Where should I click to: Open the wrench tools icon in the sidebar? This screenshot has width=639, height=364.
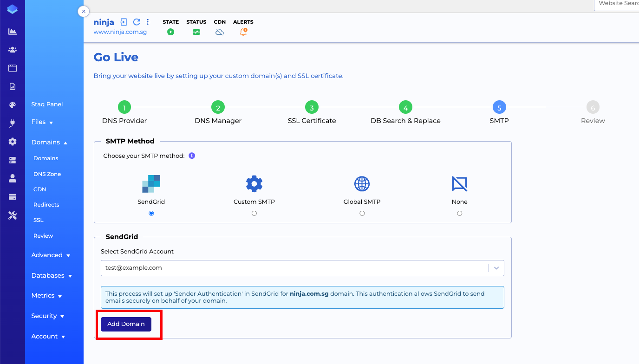tap(12, 215)
